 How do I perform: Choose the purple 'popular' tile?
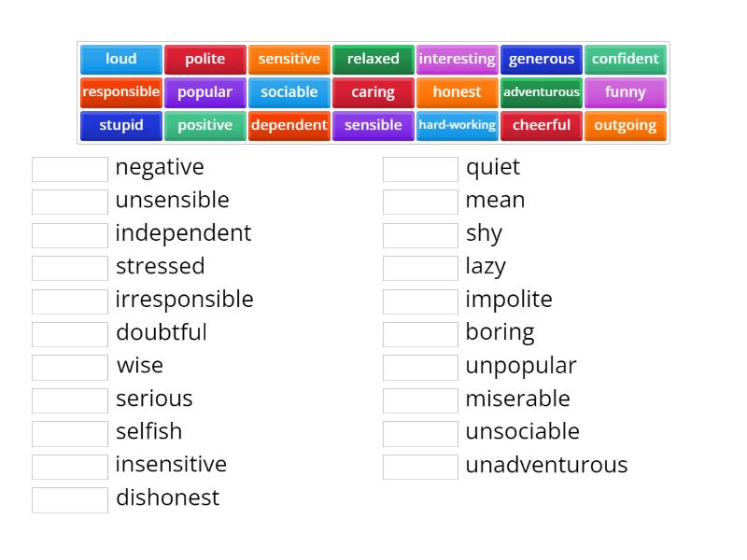point(204,92)
